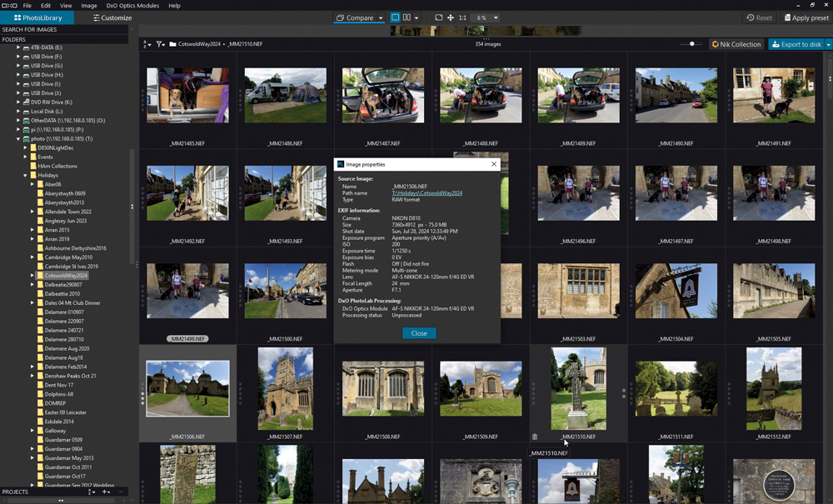Viewport: 833px width, 504px height.
Task: Switch to the PhotoLibrary tab
Action: [37, 17]
